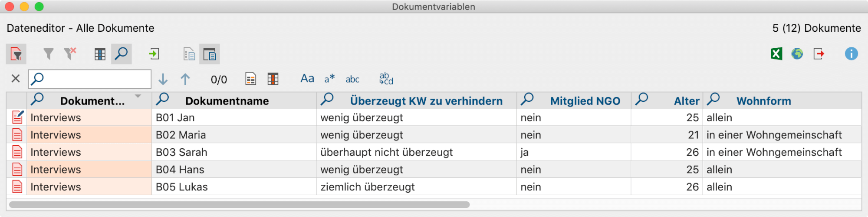Select the B03 Sarah cell
The width and height of the screenshot is (868, 217).
pos(234,152)
